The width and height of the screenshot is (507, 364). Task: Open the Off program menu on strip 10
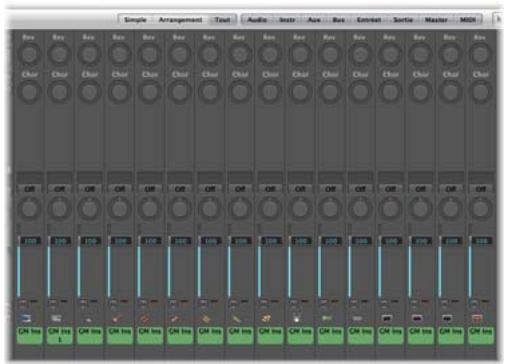coord(300,189)
